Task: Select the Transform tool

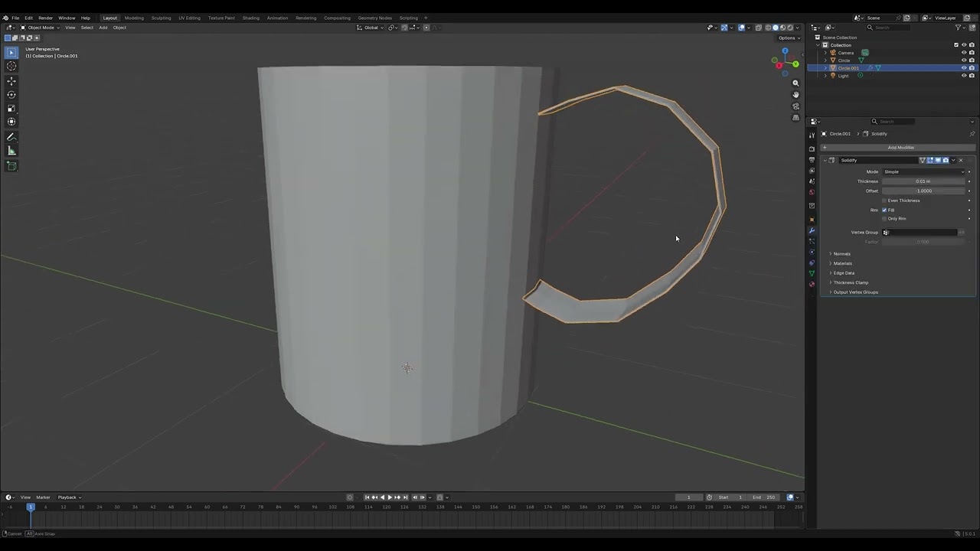Action: (11, 122)
